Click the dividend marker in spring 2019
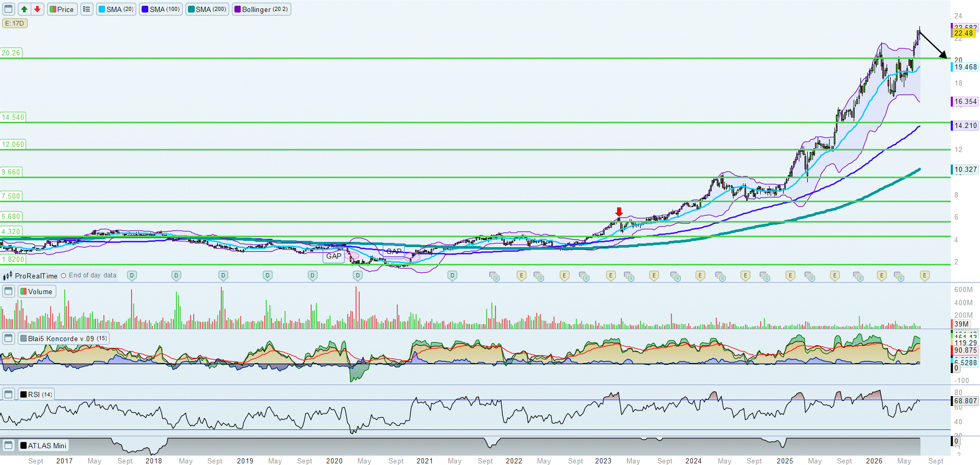980x465 pixels. tap(268, 275)
